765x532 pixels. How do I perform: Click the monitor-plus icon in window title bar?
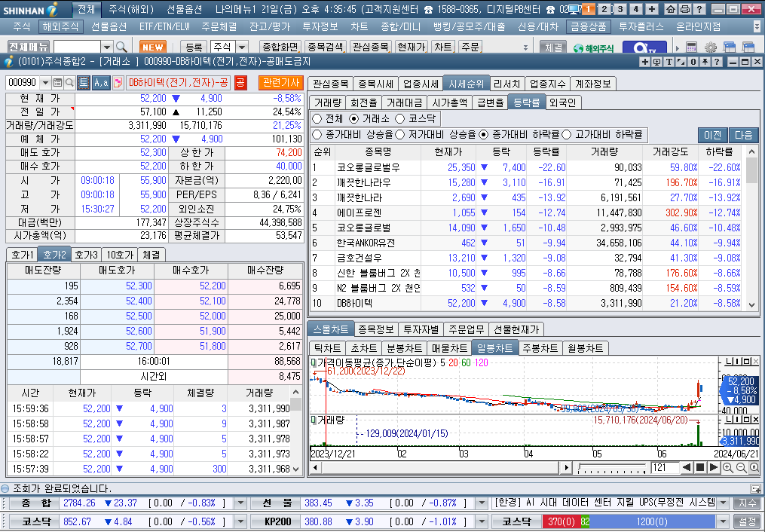tap(656, 62)
